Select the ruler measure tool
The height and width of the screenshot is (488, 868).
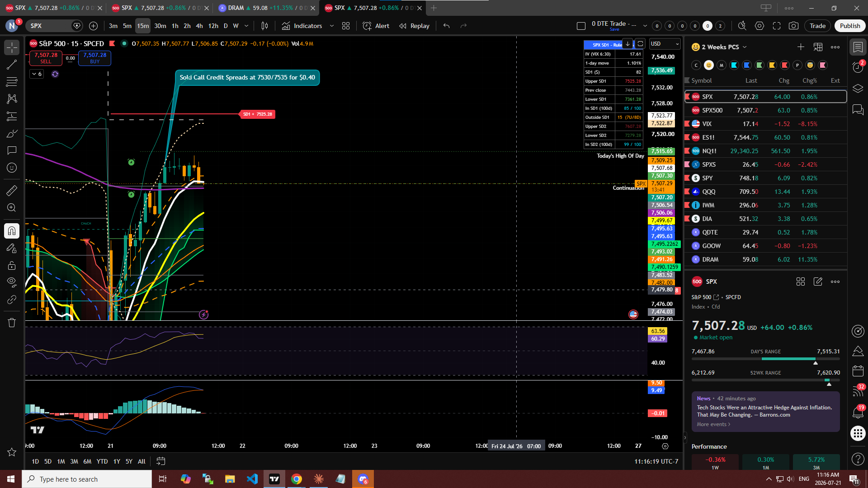pyautogui.click(x=12, y=191)
